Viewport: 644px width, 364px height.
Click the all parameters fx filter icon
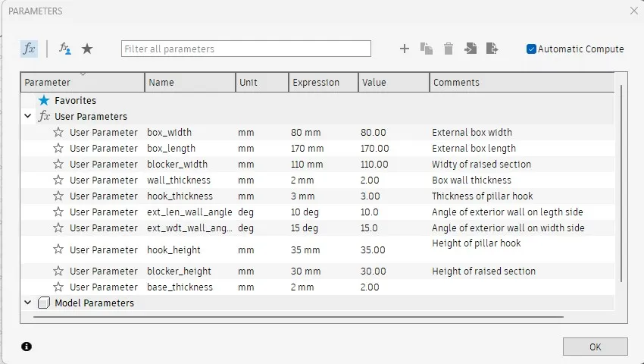(29, 49)
